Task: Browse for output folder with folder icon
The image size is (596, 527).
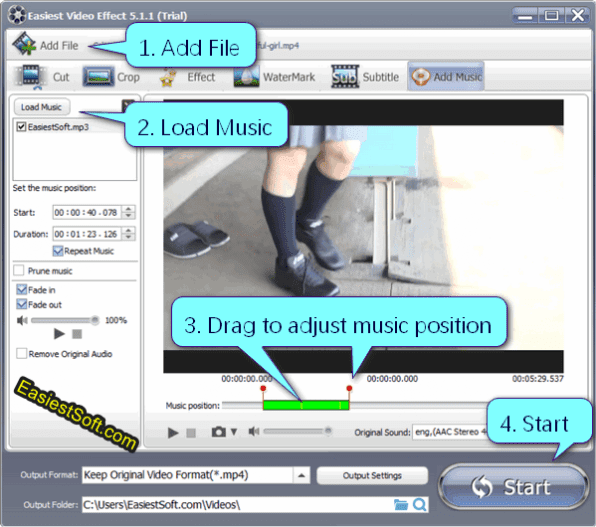Action: [401, 505]
